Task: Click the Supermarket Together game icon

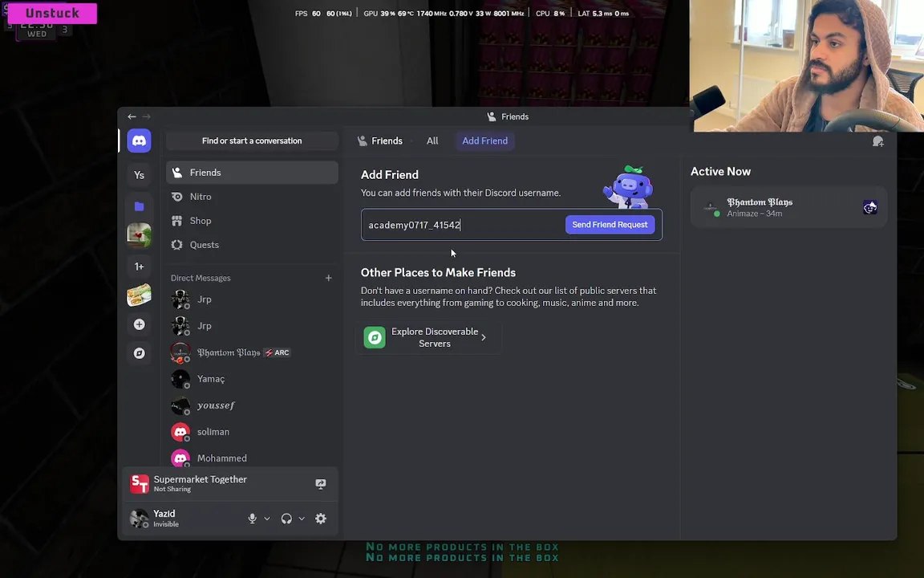Action: coord(140,483)
